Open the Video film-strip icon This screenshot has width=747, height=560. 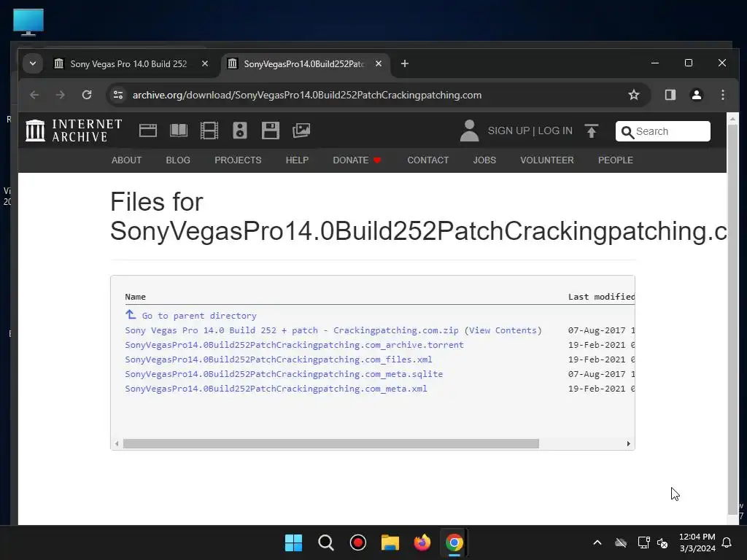[209, 131]
